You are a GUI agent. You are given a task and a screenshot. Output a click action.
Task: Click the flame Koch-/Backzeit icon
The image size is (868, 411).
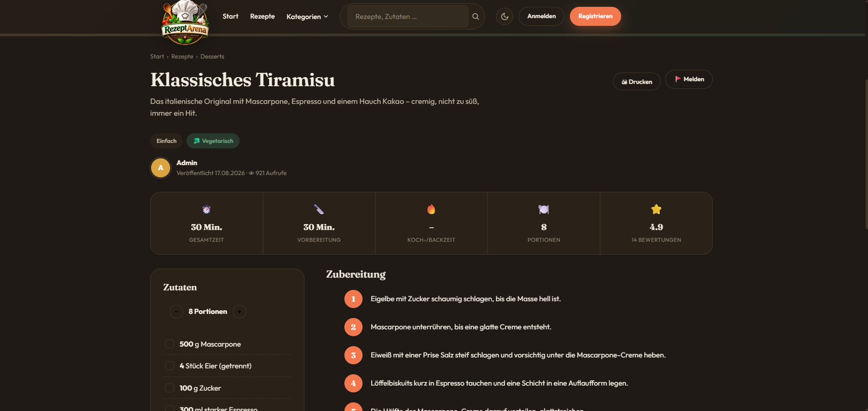click(x=431, y=209)
